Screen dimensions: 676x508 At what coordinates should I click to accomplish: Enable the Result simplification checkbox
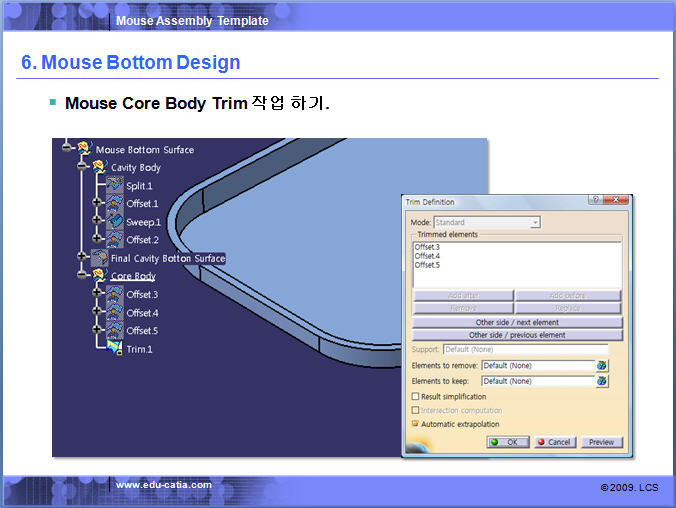click(x=416, y=397)
